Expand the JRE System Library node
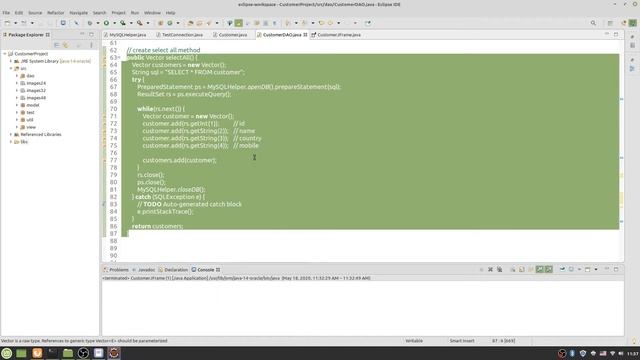Image resolution: width=640 pixels, height=360 pixels. tap(11, 61)
